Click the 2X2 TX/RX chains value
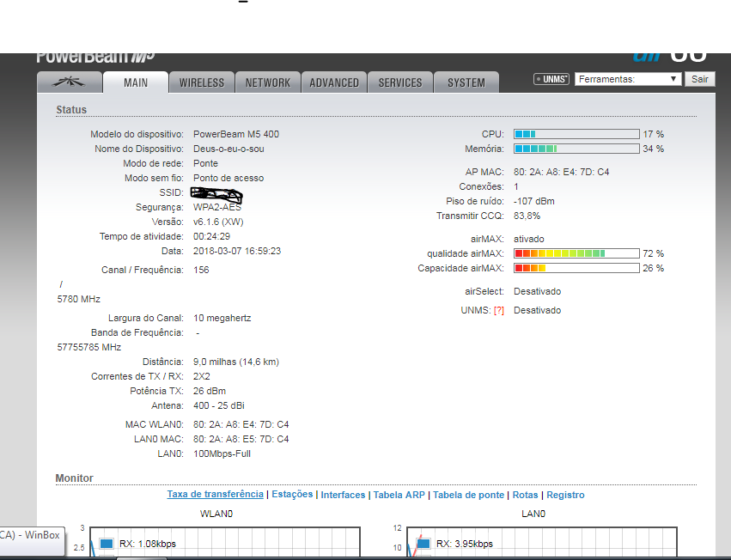Viewport: 731px width, 560px height. pos(202,376)
